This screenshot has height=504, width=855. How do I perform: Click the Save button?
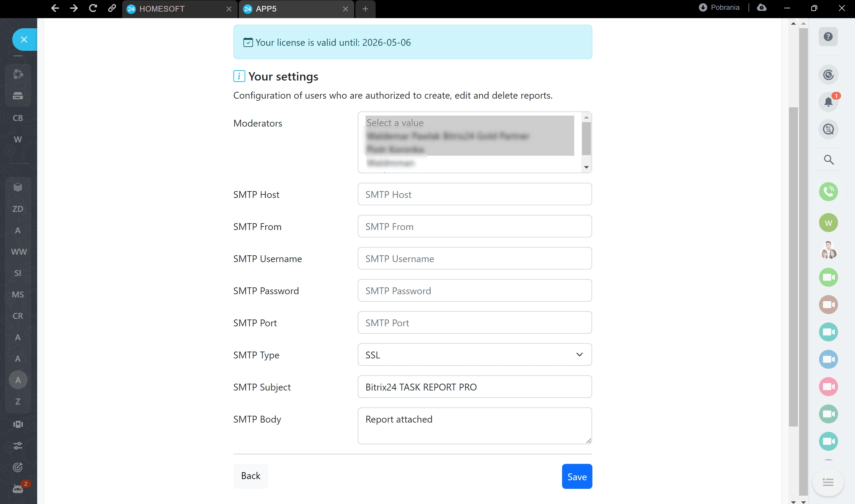(x=577, y=476)
